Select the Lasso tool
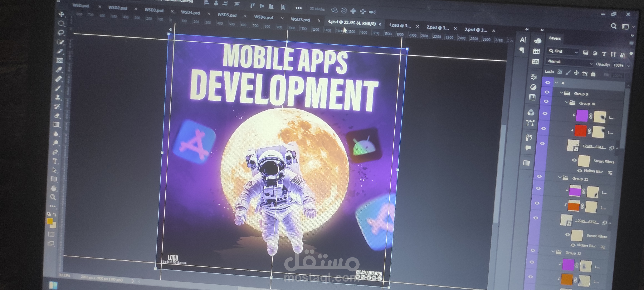The height and width of the screenshot is (290, 644). [x=61, y=33]
